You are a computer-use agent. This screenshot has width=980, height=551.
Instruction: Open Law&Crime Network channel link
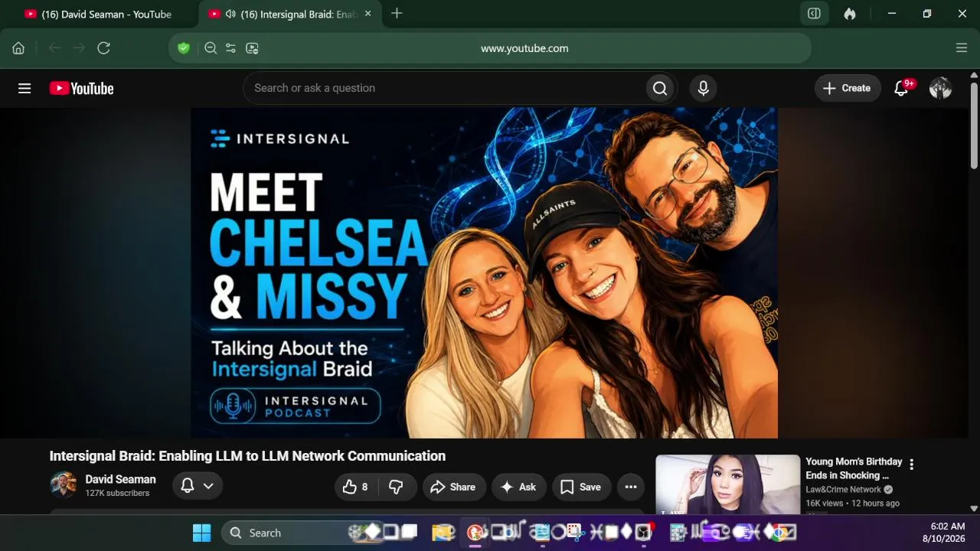tap(844, 490)
